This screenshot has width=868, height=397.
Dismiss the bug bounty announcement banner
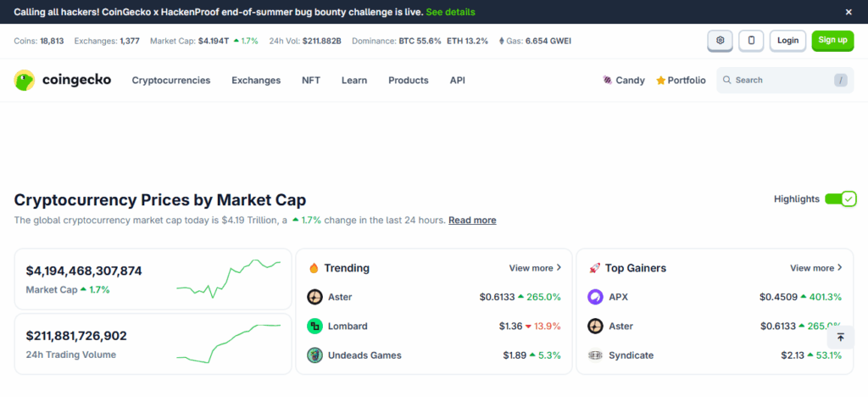click(849, 12)
